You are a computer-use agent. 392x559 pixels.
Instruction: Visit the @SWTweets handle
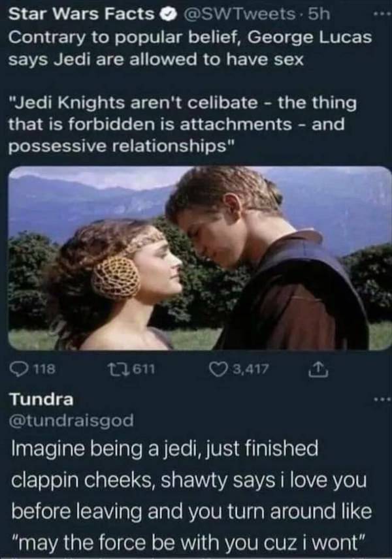tap(239, 14)
